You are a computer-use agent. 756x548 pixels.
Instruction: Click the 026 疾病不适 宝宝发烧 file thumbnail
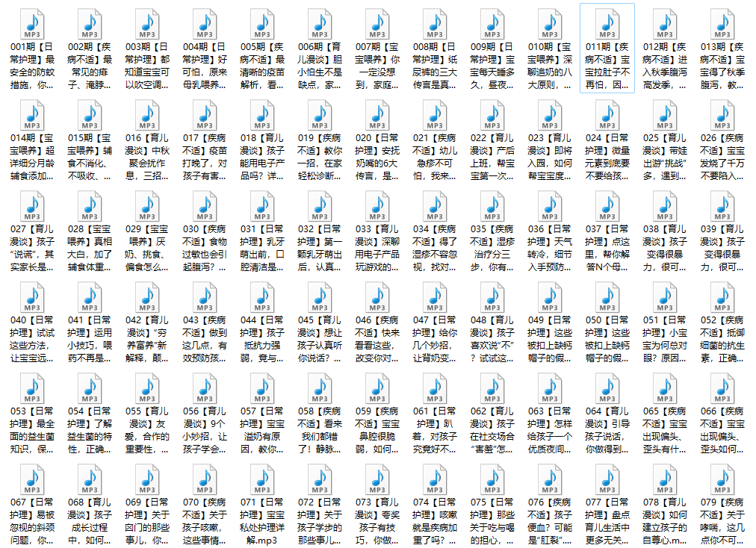tap(722, 115)
